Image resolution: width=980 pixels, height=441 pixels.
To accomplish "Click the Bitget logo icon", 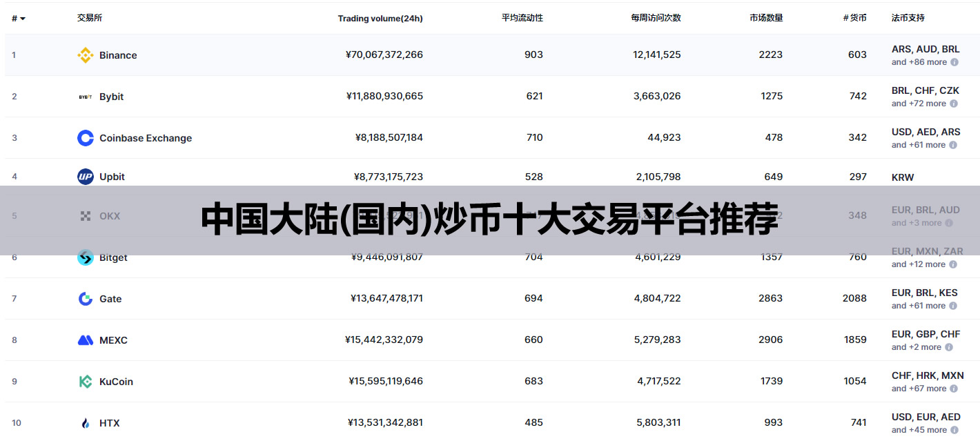I will click(x=86, y=257).
